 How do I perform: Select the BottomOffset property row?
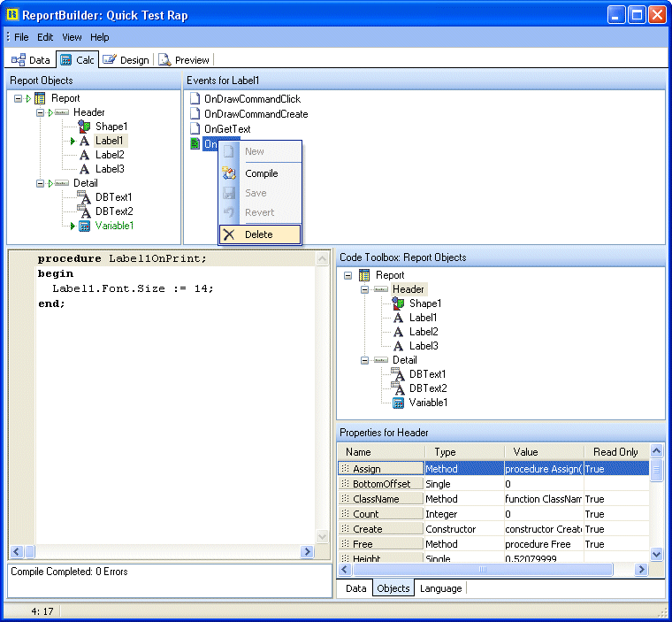click(x=493, y=484)
